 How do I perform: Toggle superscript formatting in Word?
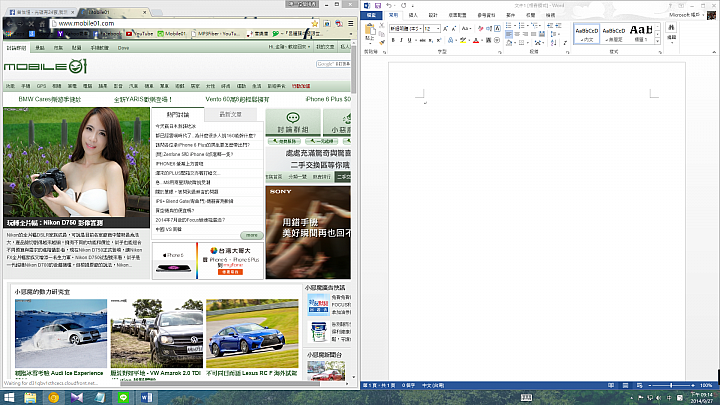pos(439,40)
